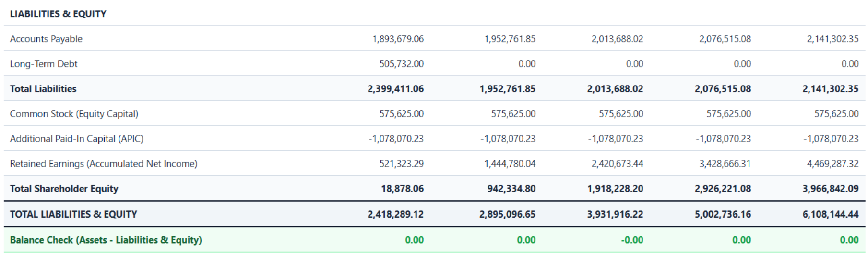Viewport: 868px width, 258px height.
Task: Select Total Shareholder Equity value 942,334.80
Action: [x=511, y=189]
